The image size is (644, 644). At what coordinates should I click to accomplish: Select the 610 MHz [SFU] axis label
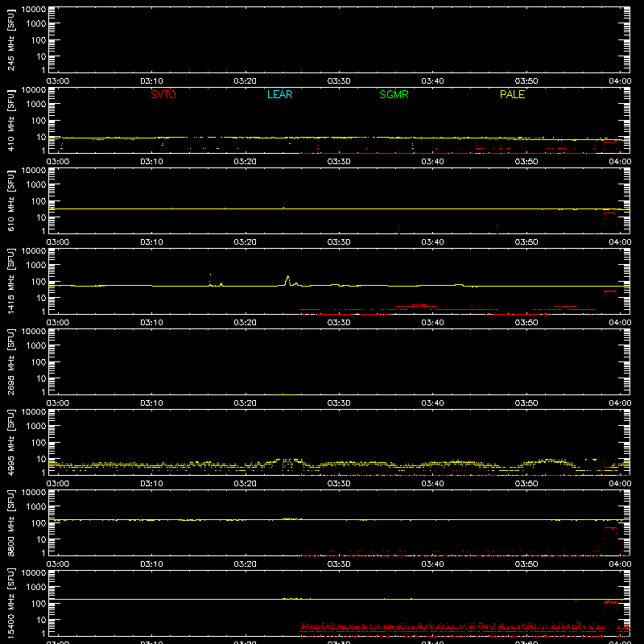click(10, 200)
